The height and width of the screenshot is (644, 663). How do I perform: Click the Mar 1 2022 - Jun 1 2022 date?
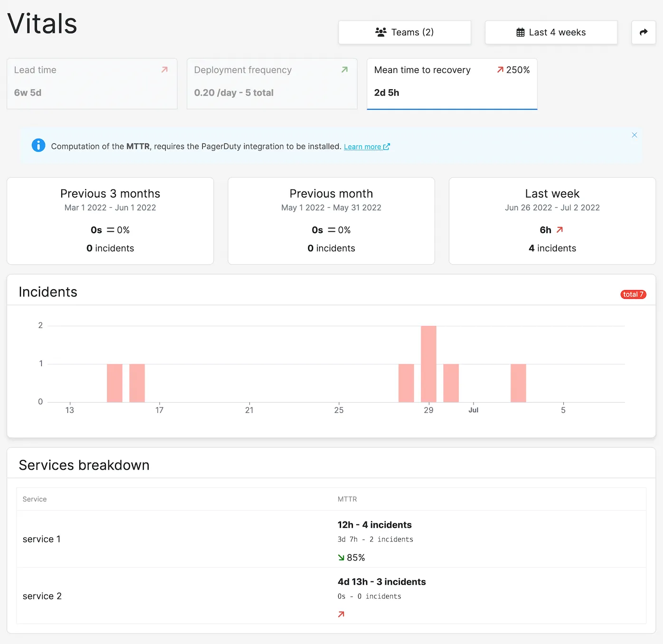pyautogui.click(x=110, y=208)
